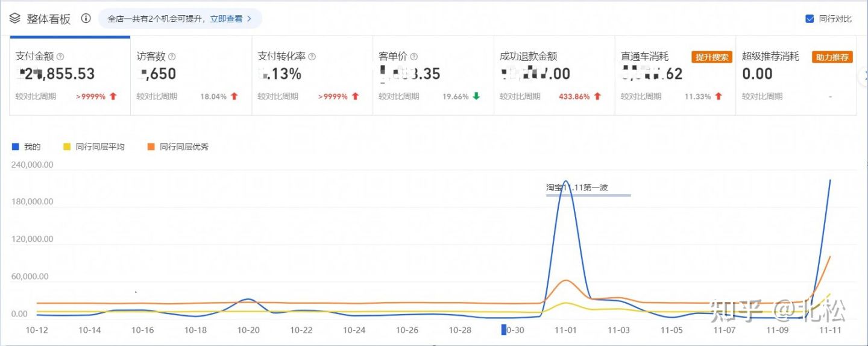
Task: Click the help icon beside 访客数
Action: pos(172,57)
